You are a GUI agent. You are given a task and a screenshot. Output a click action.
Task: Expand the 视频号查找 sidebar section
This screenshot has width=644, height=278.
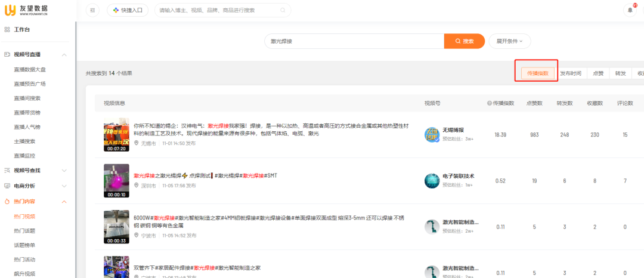tap(64, 171)
